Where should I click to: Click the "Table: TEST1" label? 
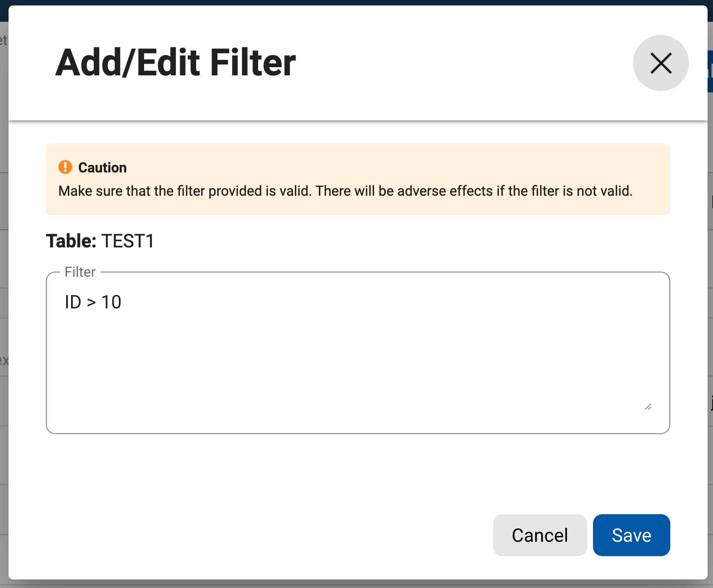[100, 241]
